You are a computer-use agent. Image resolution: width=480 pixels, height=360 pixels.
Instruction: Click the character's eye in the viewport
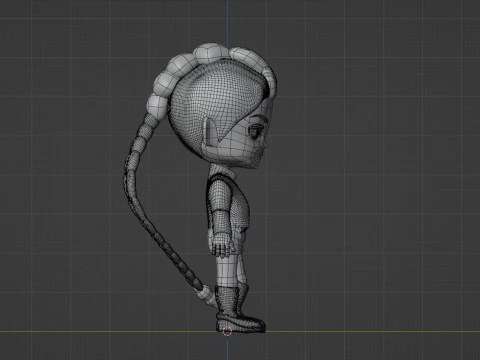point(256,131)
